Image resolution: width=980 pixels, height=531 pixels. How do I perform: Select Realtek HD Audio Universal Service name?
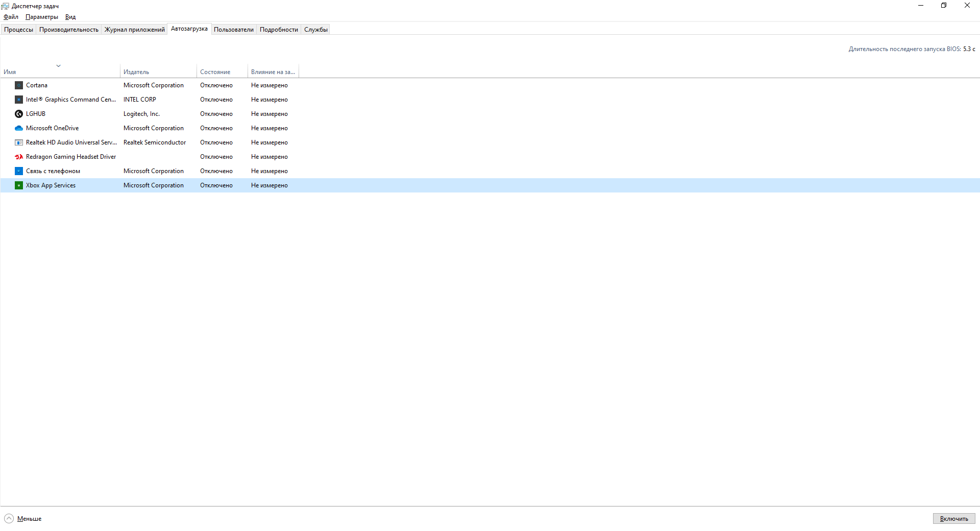click(71, 142)
